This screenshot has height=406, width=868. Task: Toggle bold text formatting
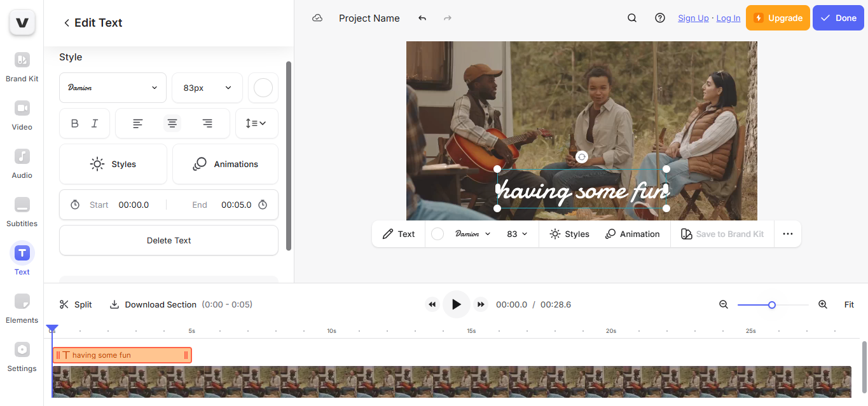(75, 123)
